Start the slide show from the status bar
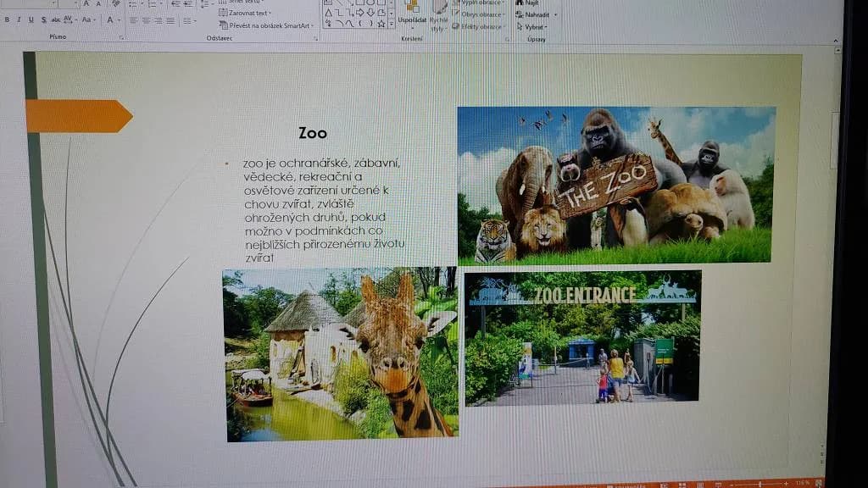 point(718,485)
